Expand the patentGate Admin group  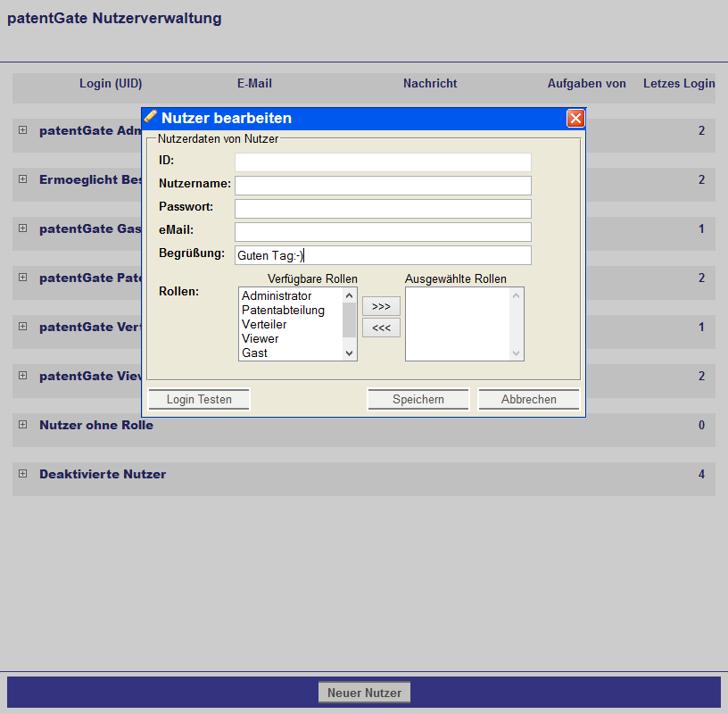[22, 130]
